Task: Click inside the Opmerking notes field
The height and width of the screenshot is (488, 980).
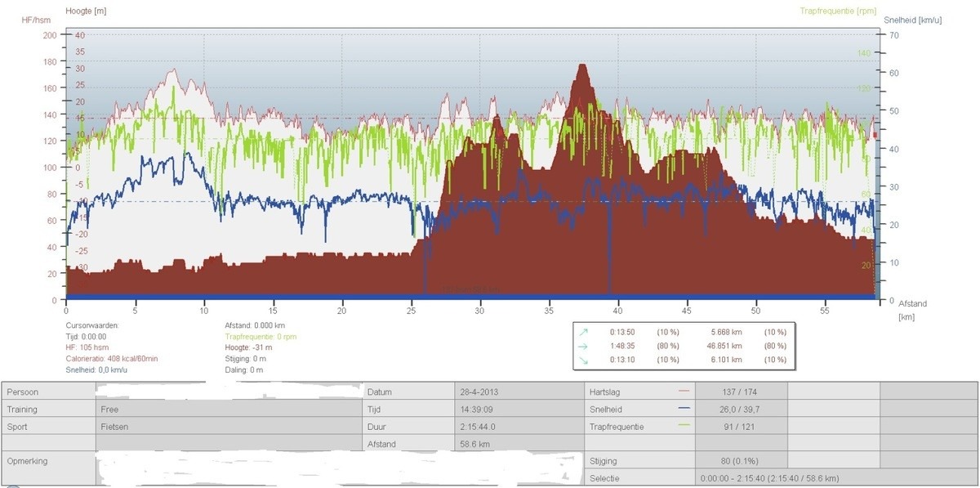Action: pos(327,469)
